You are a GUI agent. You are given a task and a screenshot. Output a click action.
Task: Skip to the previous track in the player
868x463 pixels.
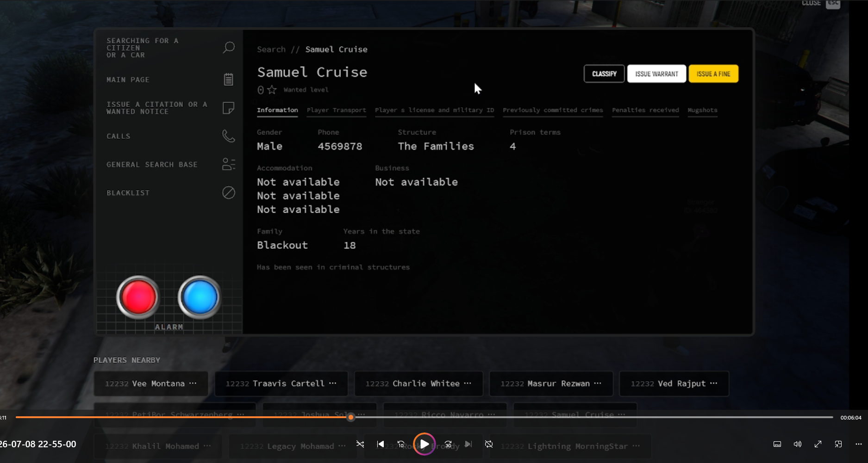[381, 444]
